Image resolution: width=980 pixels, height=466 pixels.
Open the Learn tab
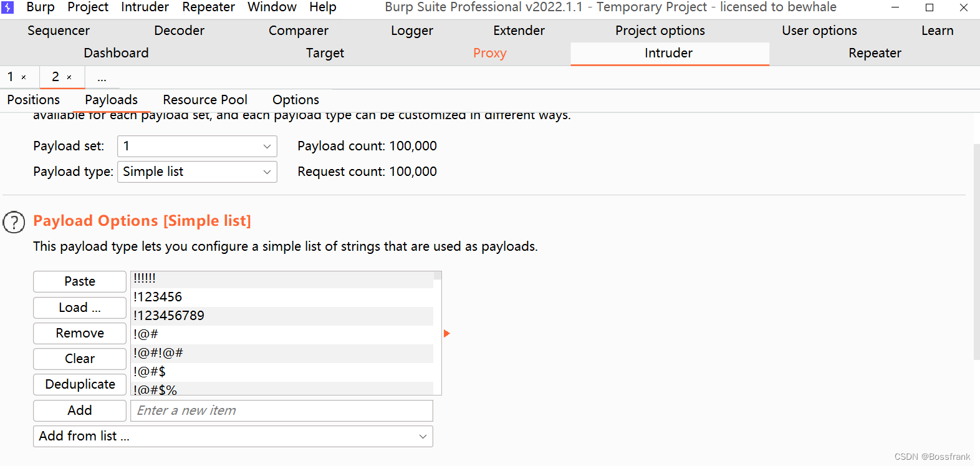(937, 31)
